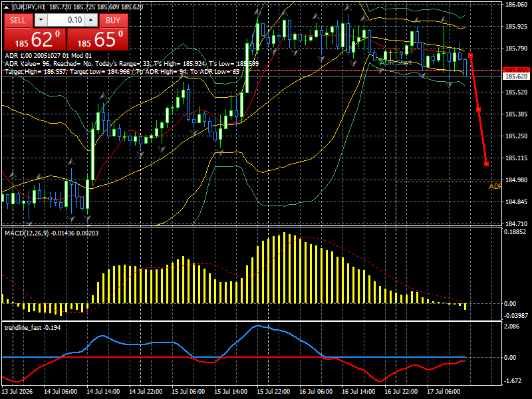532x399 pixels.
Task: Click the '13 Jul 2026' time axis label
Action: tap(17, 391)
